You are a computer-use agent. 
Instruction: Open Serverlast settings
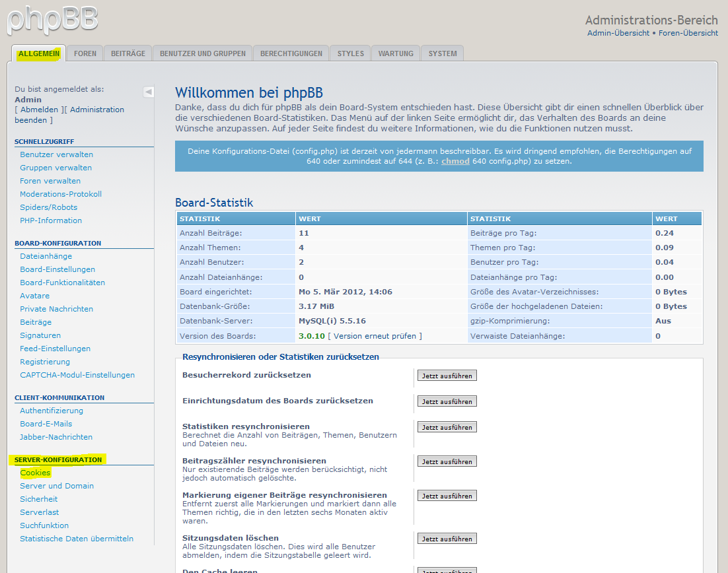tap(40, 512)
